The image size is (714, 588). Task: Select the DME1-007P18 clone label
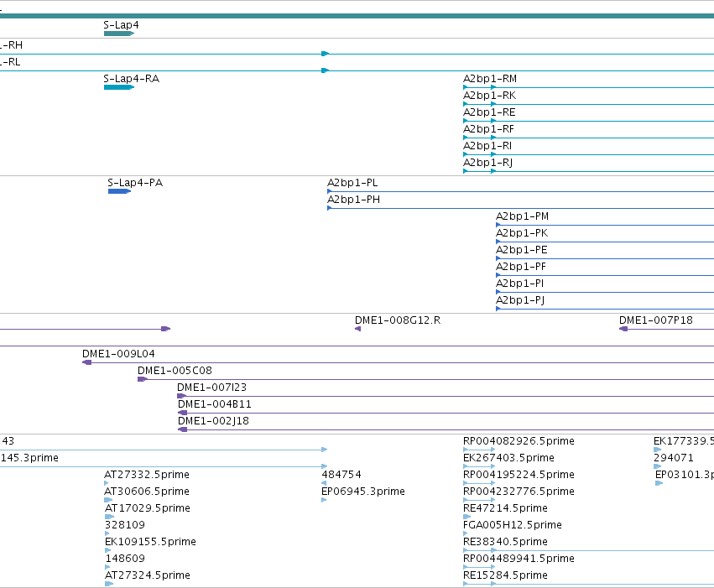(656, 320)
